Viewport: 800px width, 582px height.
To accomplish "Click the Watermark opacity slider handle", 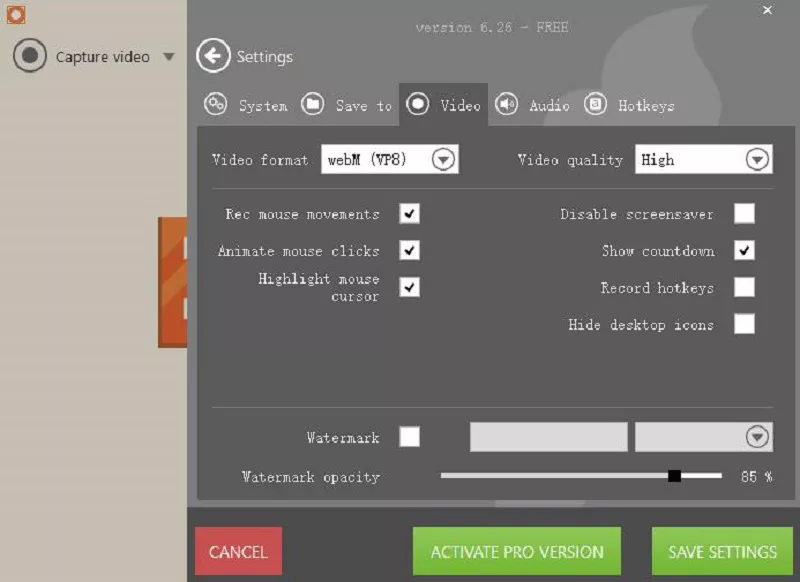I will [x=674, y=476].
